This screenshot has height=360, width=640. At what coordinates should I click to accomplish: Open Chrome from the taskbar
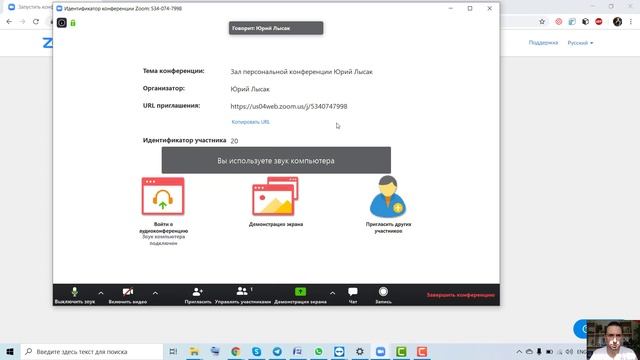pyautogui.click(x=236, y=351)
